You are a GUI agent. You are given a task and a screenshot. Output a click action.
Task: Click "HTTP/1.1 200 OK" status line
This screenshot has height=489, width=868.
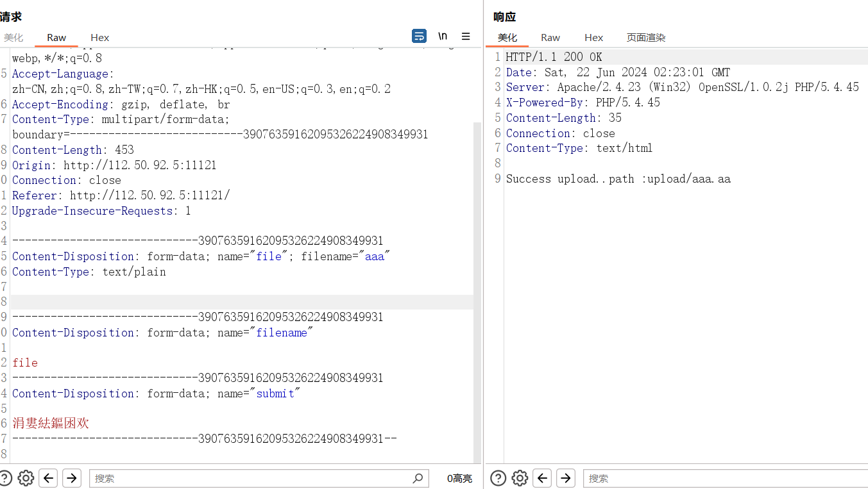pyautogui.click(x=554, y=57)
